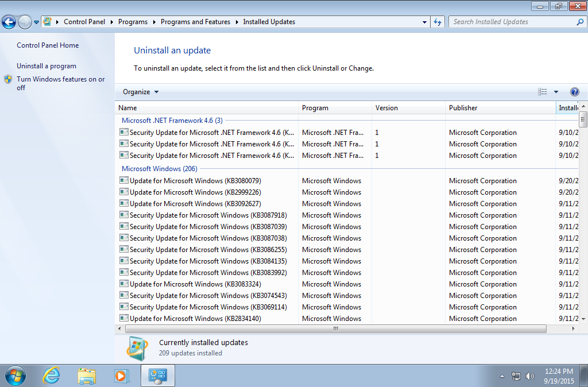Click the Back navigation arrow button
Image resolution: width=588 pixels, height=387 pixels.
(x=9, y=22)
